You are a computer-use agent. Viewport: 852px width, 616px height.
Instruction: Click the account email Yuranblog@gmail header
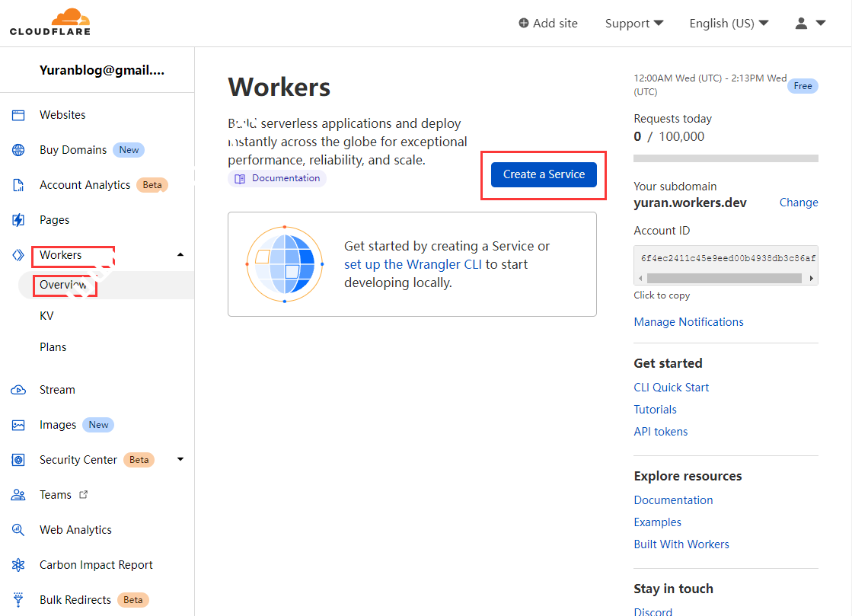[101, 70]
